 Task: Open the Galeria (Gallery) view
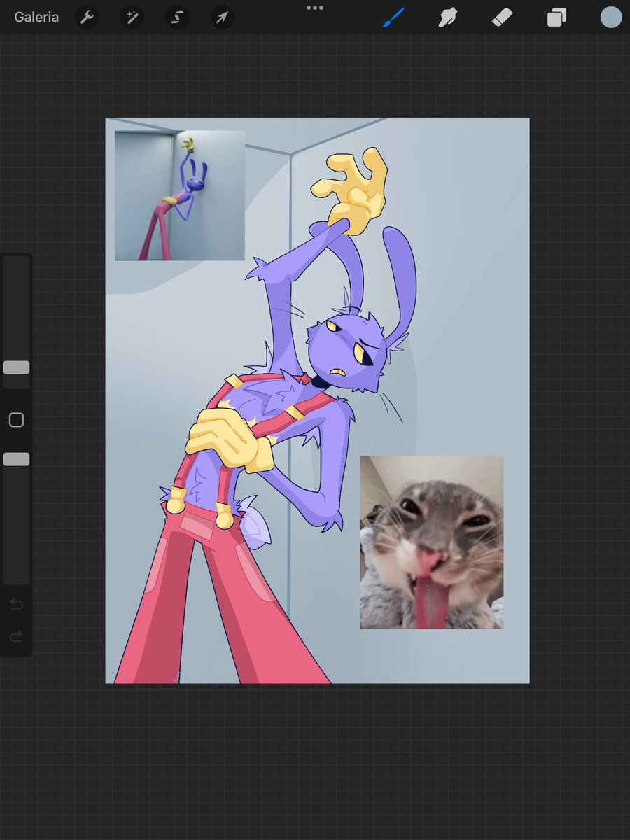(36, 17)
